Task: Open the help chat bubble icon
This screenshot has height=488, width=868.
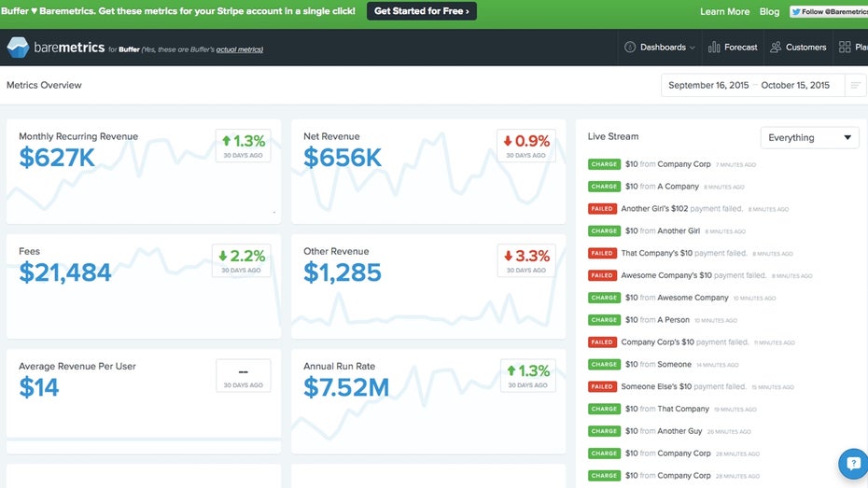Action: [854, 464]
